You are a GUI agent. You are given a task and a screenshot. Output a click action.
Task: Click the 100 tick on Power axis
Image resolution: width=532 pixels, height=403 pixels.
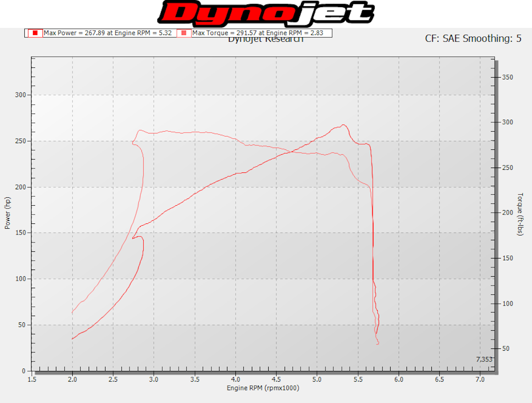(x=21, y=279)
